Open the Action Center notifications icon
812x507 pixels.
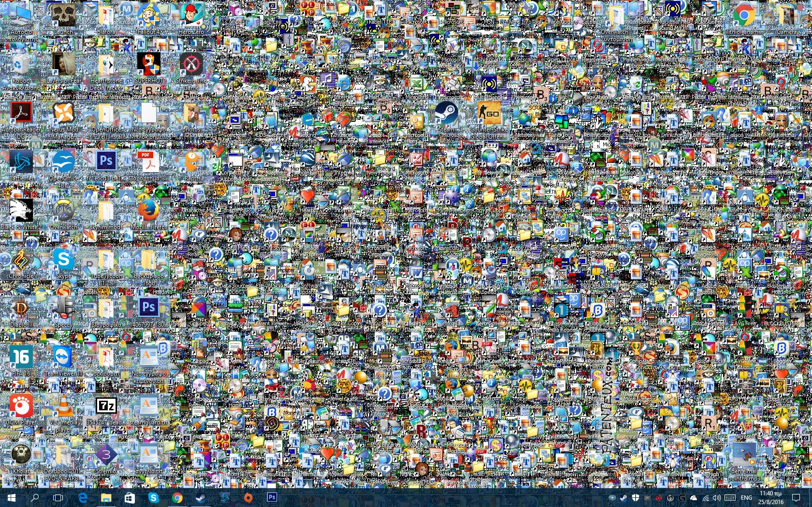(x=796, y=497)
